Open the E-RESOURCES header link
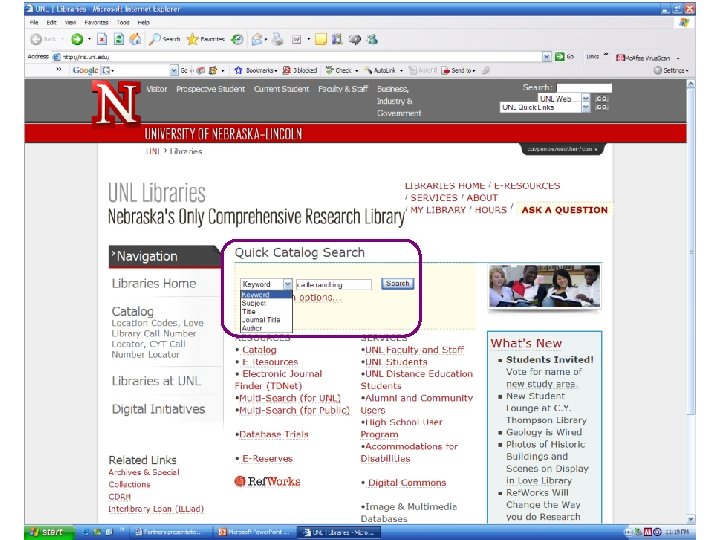This screenshot has width=720, height=540. pos(527,186)
